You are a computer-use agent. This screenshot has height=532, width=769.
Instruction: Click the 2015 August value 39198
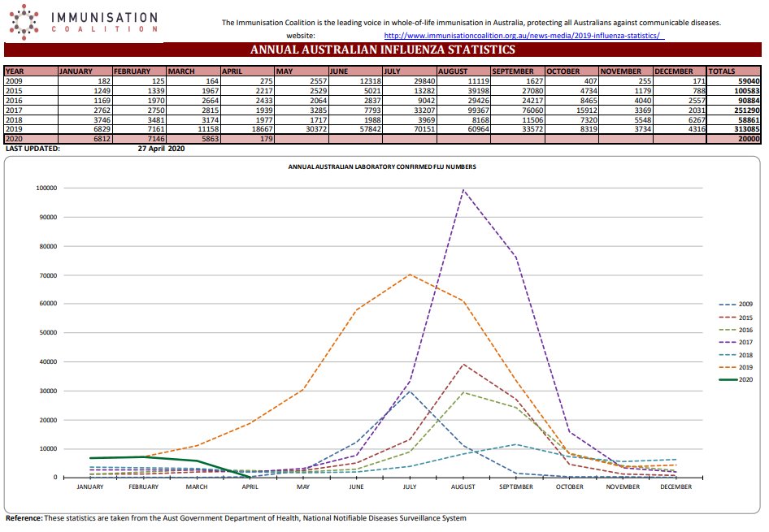point(463,91)
